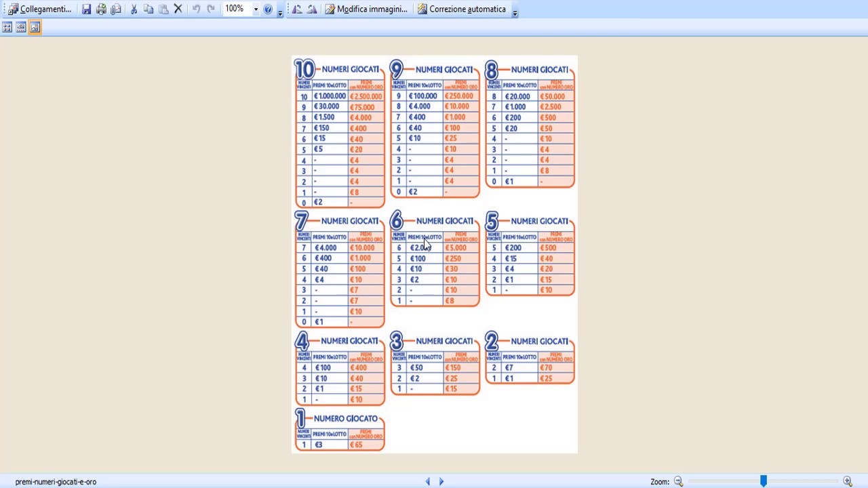Screen dimensions: 868x488
Task: Click the '10 NUMERI GIOCATI' heading
Action: [x=338, y=69]
